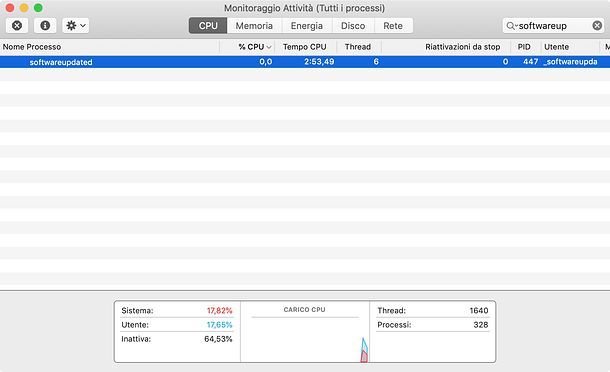Image resolution: width=610 pixels, height=372 pixels.
Task: Switch to the Disco tab
Action: tap(353, 26)
